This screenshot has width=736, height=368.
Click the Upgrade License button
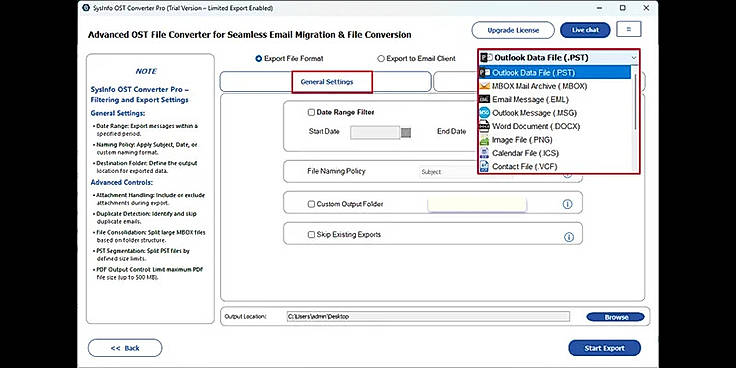click(513, 31)
